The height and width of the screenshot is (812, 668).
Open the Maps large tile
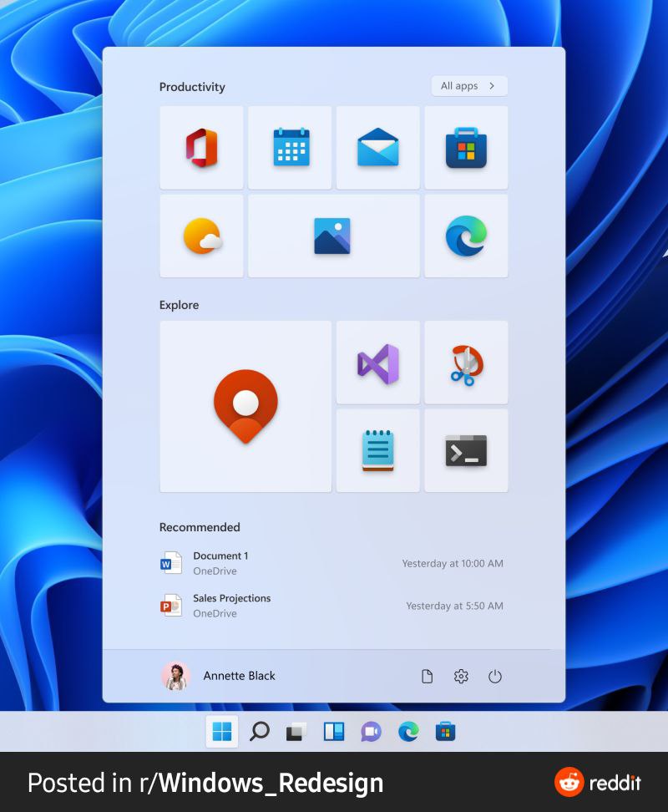[245, 407]
